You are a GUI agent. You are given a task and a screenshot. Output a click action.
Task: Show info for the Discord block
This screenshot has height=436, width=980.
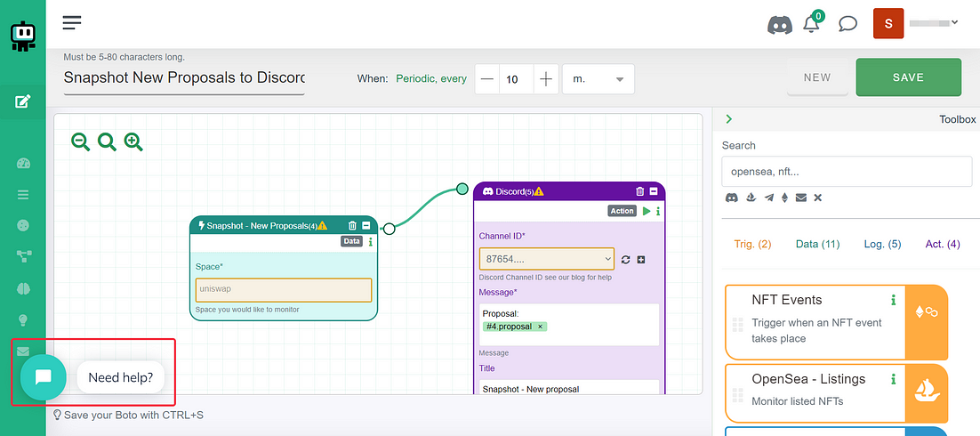(658, 211)
